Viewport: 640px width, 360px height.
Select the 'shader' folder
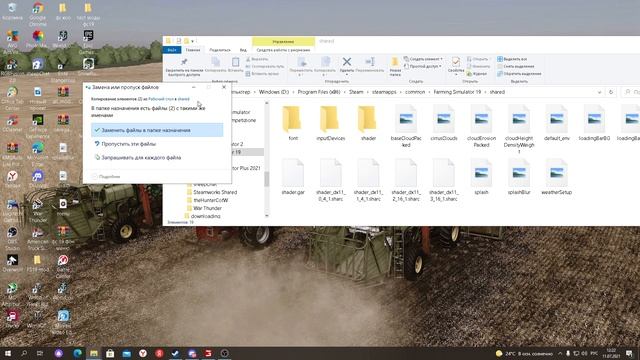pyautogui.click(x=368, y=123)
